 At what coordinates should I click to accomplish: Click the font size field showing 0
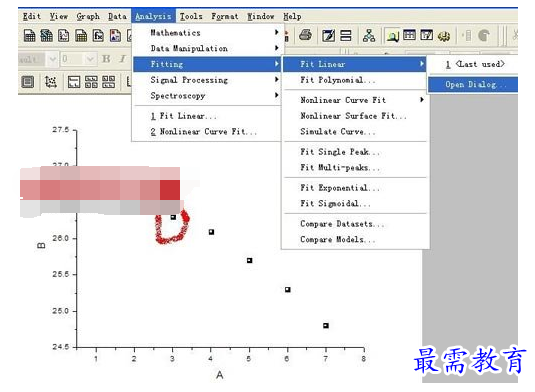(73, 59)
